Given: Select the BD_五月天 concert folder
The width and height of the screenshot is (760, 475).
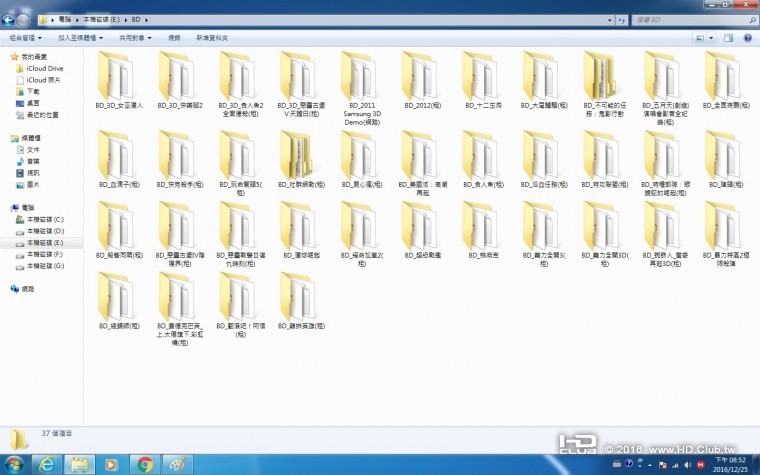Looking at the screenshot, I should click(665, 89).
